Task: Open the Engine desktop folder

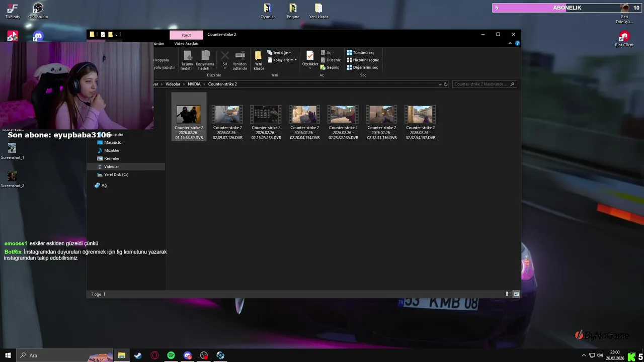Action: point(293,11)
